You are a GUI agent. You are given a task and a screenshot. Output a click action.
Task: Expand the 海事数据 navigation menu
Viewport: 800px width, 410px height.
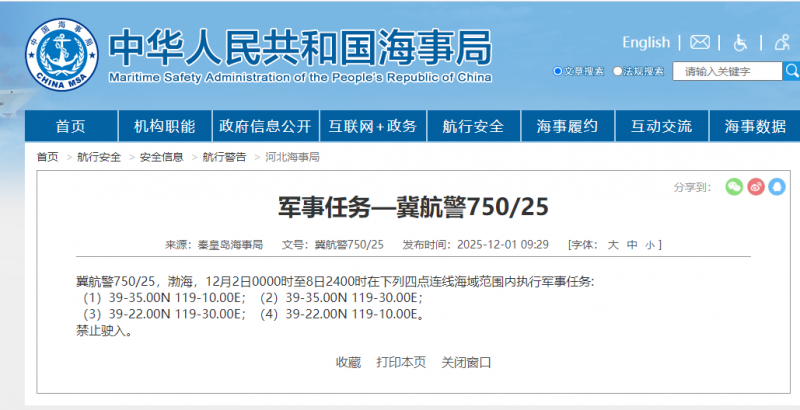tap(755, 126)
